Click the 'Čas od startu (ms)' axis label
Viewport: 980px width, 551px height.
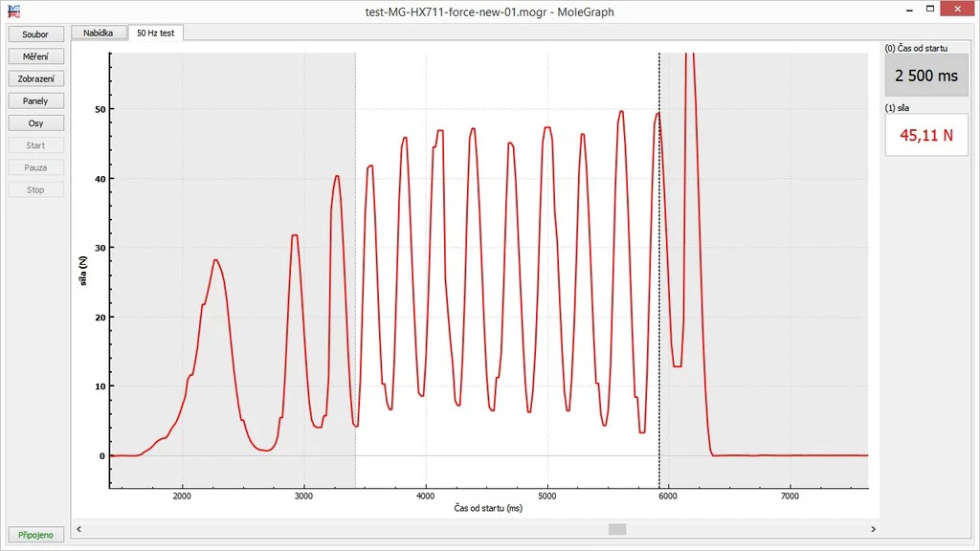point(488,508)
